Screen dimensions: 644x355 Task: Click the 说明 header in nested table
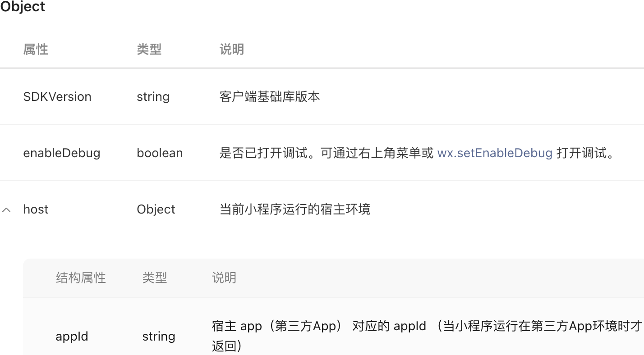coord(224,278)
